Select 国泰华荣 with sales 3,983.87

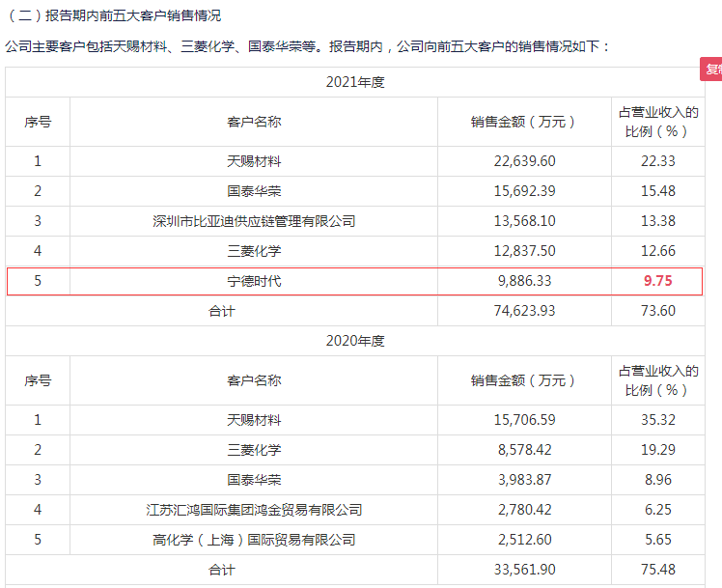pyautogui.click(x=254, y=480)
